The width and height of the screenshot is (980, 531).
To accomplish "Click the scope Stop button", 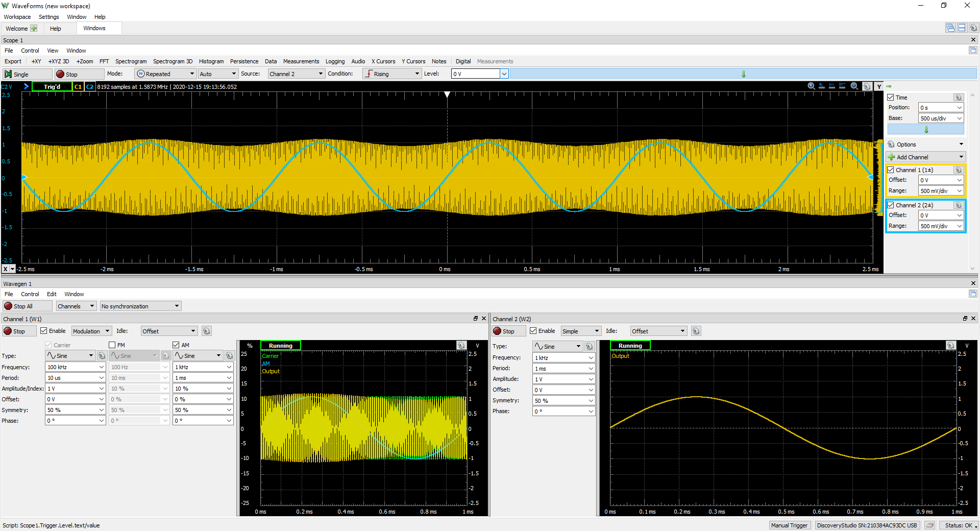I will point(79,74).
